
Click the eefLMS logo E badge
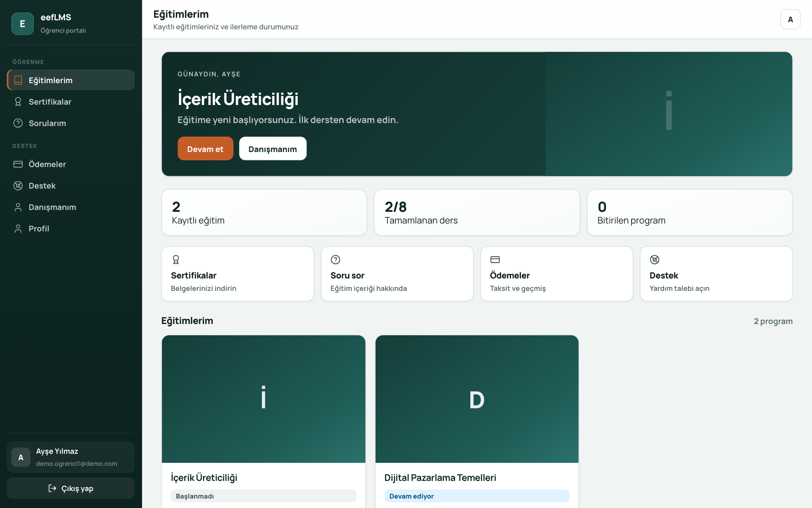click(23, 24)
